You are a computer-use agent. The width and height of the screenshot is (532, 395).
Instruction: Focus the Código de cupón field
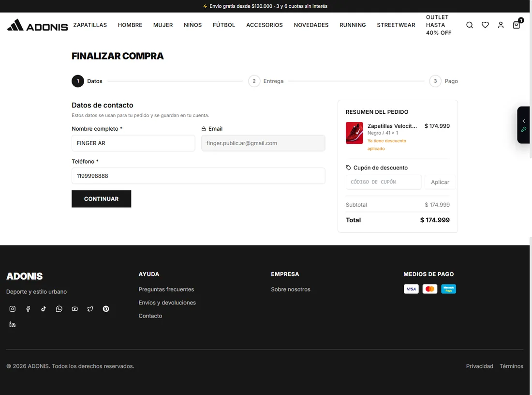tap(384, 182)
